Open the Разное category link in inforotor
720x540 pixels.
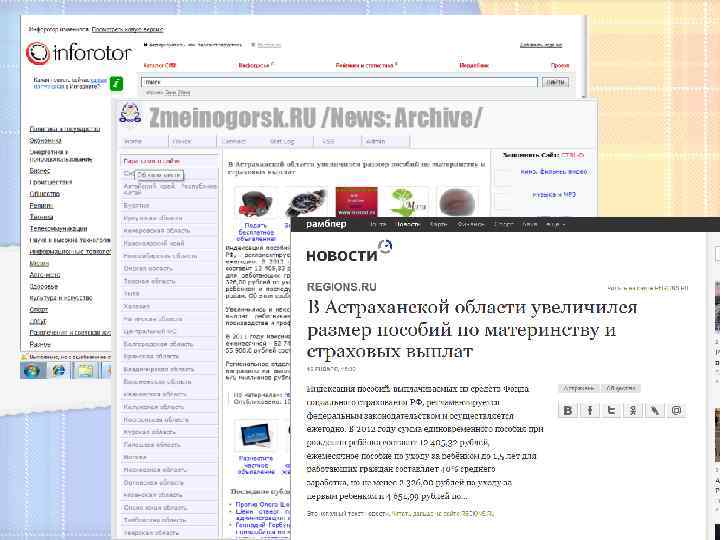[40, 344]
